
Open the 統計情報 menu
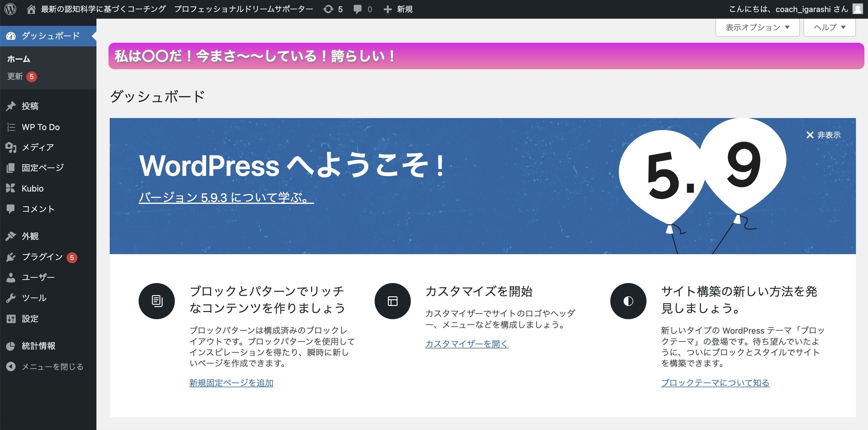pyautogui.click(x=48, y=346)
